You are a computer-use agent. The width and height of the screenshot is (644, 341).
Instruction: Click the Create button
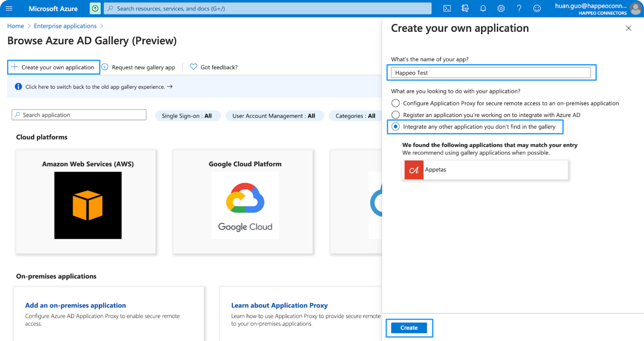coord(409,328)
